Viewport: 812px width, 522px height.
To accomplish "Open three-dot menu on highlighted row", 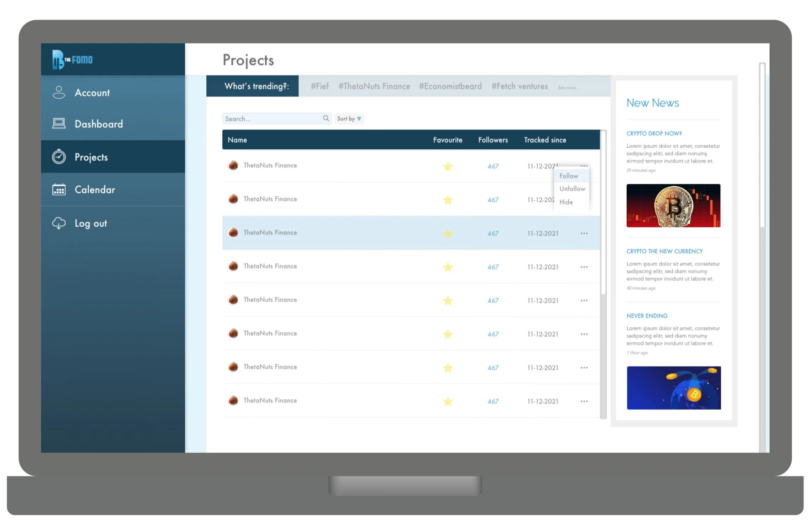I will click(584, 233).
